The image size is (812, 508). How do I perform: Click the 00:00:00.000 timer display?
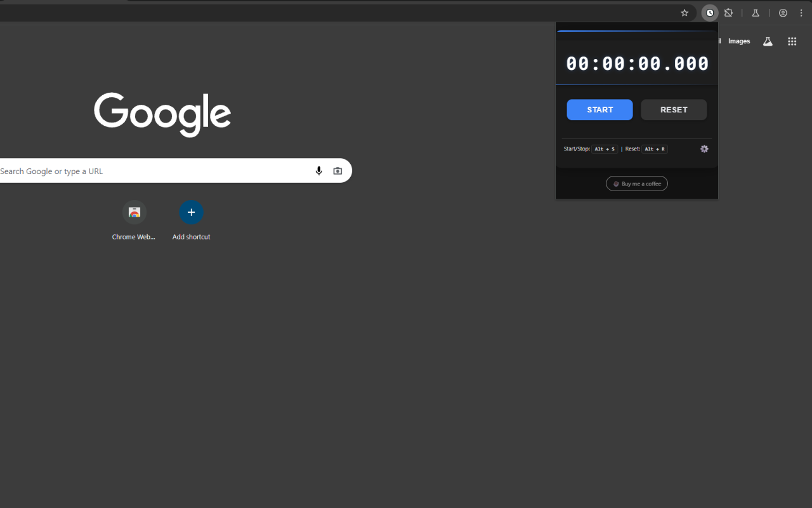pyautogui.click(x=638, y=63)
